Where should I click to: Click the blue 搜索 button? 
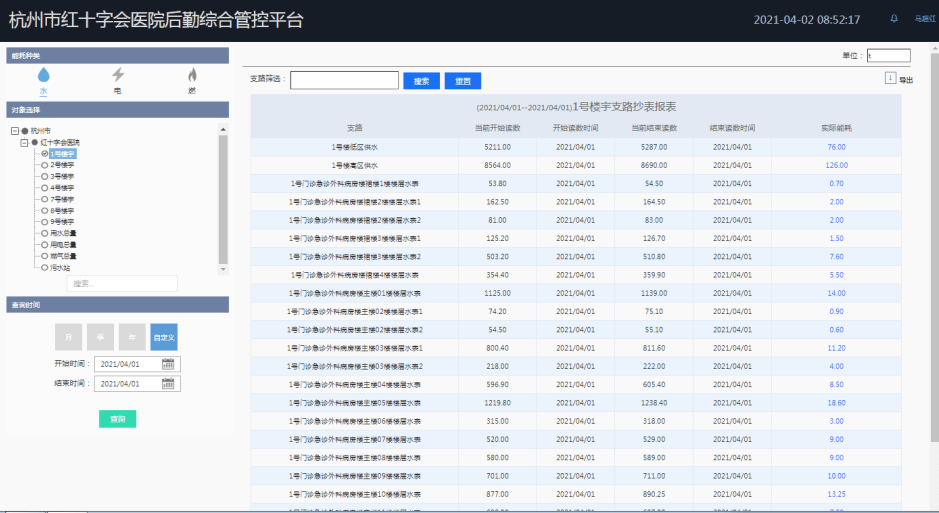(x=422, y=81)
